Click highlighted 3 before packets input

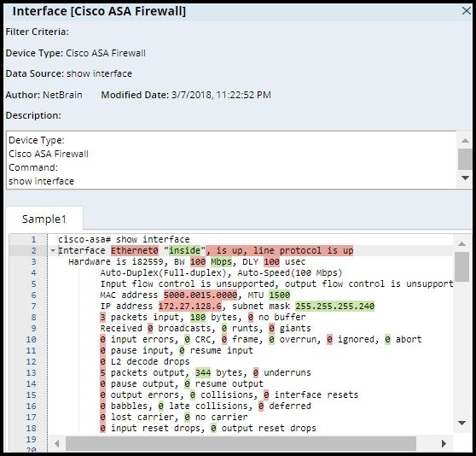click(x=103, y=317)
